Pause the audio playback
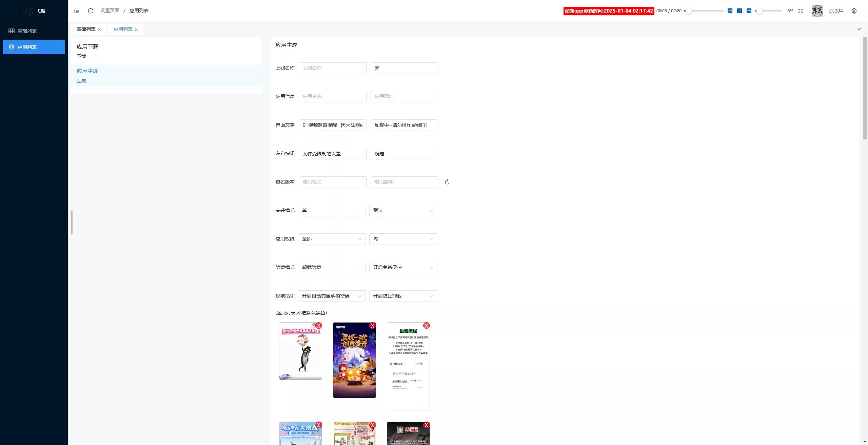Image resolution: width=868 pixels, height=445 pixels. [x=739, y=11]
